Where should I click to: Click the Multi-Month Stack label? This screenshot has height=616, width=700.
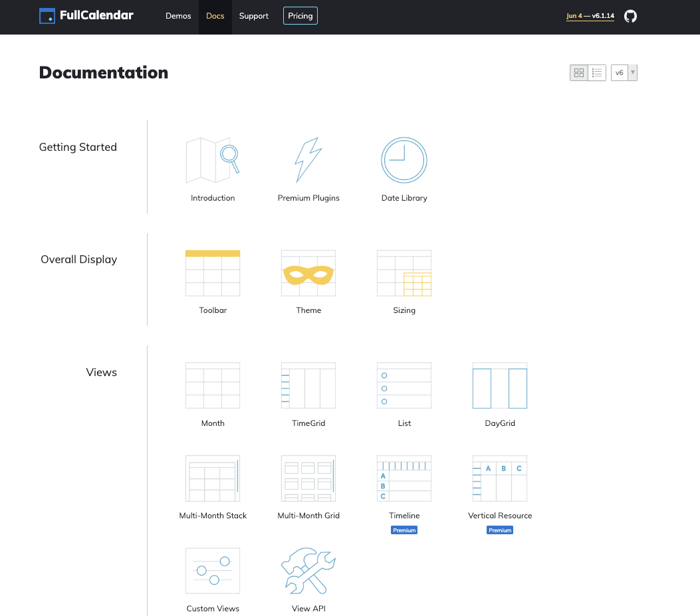click(213, 516)
